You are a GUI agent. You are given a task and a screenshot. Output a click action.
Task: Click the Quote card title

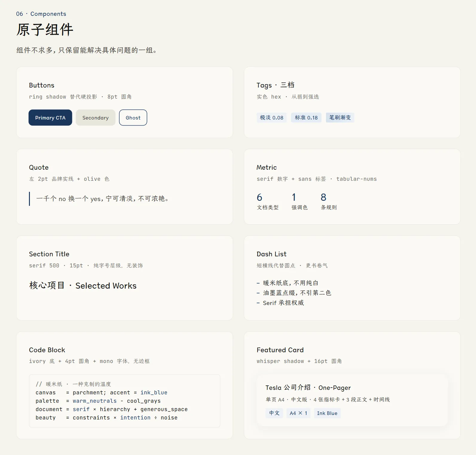(x=39, y=167)
